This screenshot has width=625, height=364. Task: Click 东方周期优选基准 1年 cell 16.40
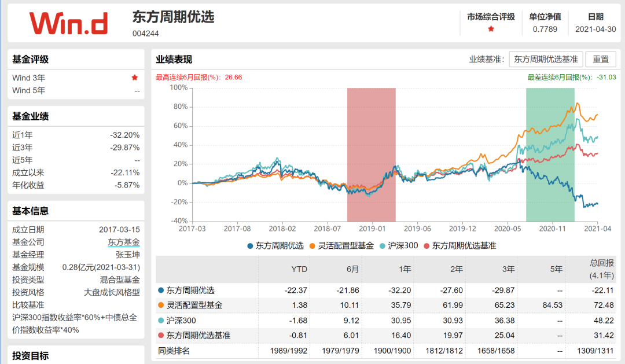point(401,335)
